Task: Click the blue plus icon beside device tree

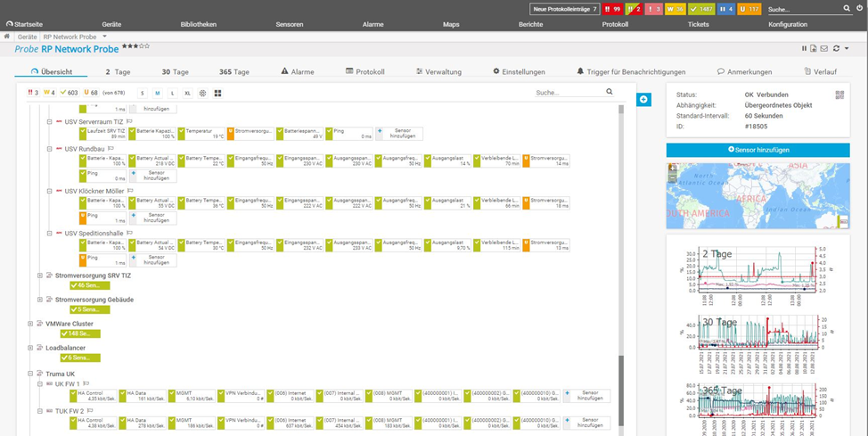Action: tap(643, 99)
